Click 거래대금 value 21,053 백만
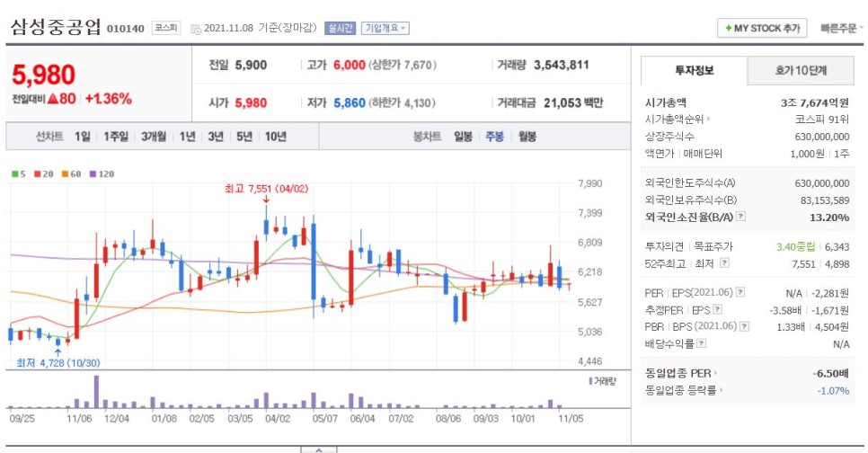Screen dimensions: 868x453 click(x=573, y=103)
